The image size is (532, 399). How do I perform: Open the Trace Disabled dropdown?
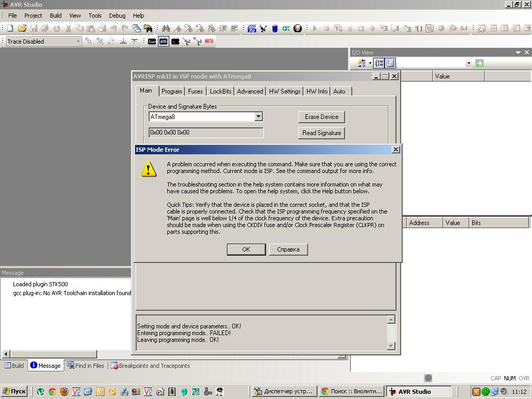(78, 42)
